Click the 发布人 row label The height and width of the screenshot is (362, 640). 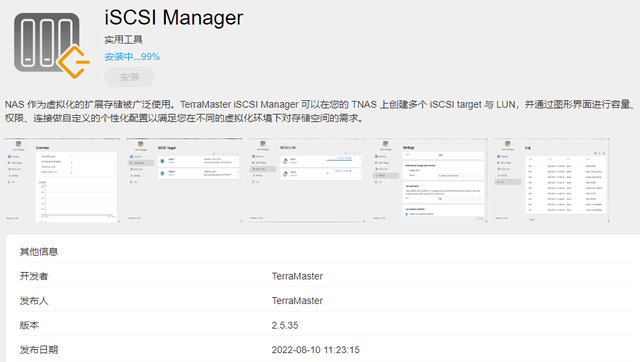[x=34, y=301]
